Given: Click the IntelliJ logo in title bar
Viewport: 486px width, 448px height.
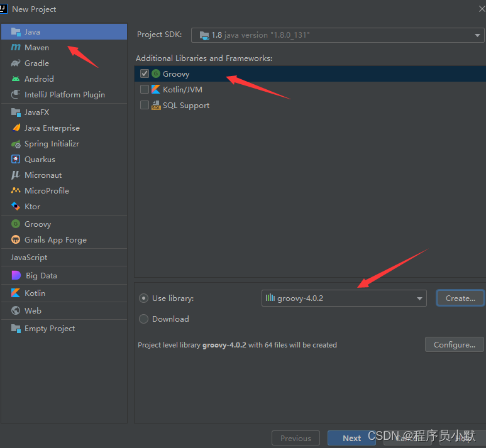Looking at the screenshot, I should [3, 9].
